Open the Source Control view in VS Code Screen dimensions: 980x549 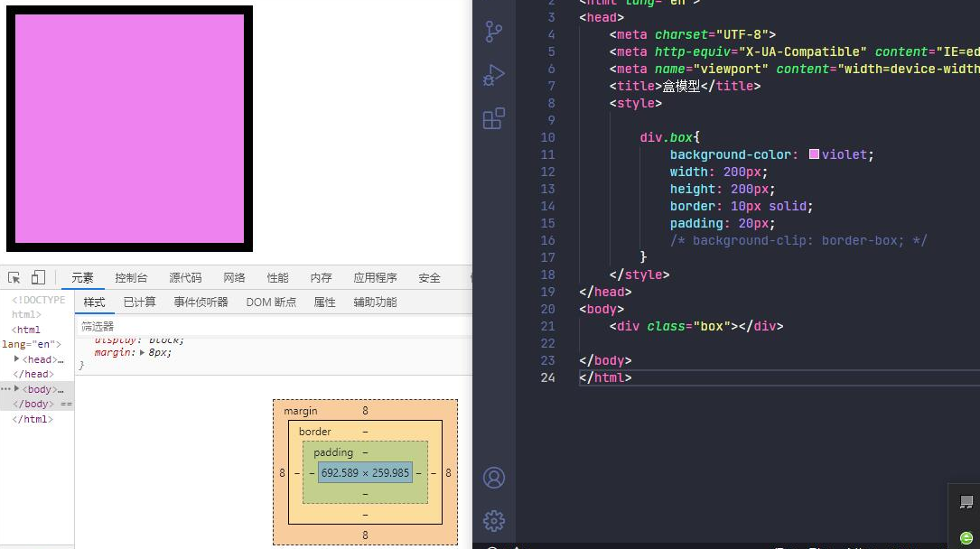point(494,32)
